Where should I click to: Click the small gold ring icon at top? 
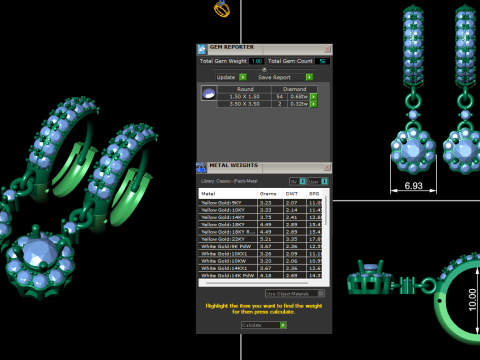[x=222, y=9]
